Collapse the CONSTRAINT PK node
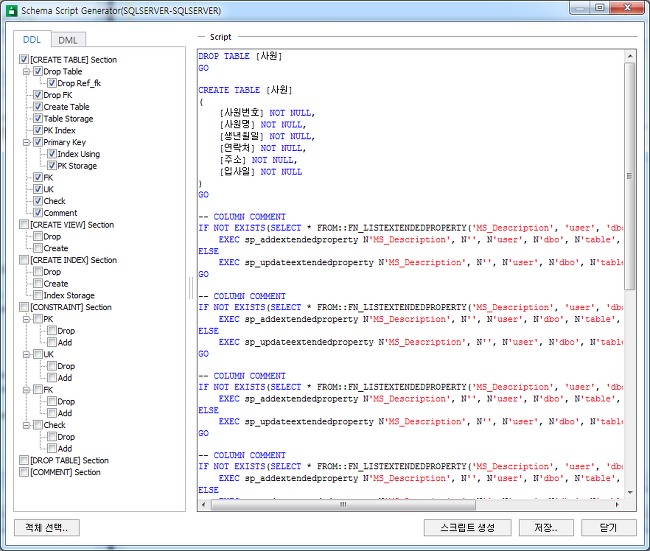The width and height of the screenshot is (650, 551). [x=27, y=319]
